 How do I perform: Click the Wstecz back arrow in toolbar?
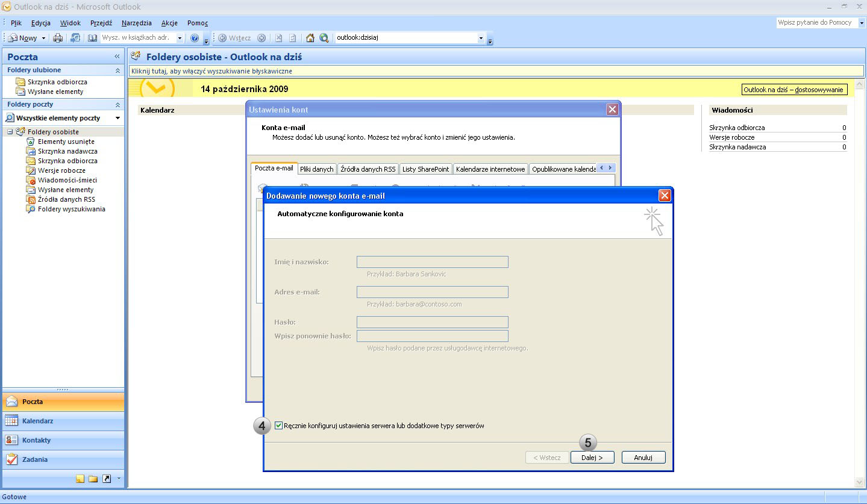pos(234,38)
